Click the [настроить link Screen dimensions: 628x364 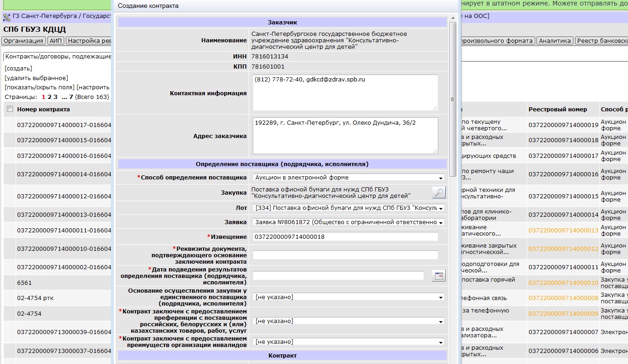(x=93, y=87)
